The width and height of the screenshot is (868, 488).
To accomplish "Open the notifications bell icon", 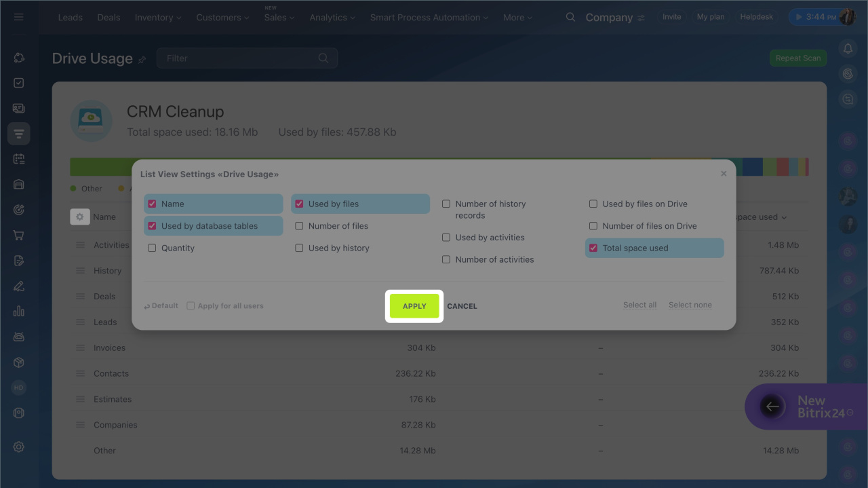I will [848, 48].
